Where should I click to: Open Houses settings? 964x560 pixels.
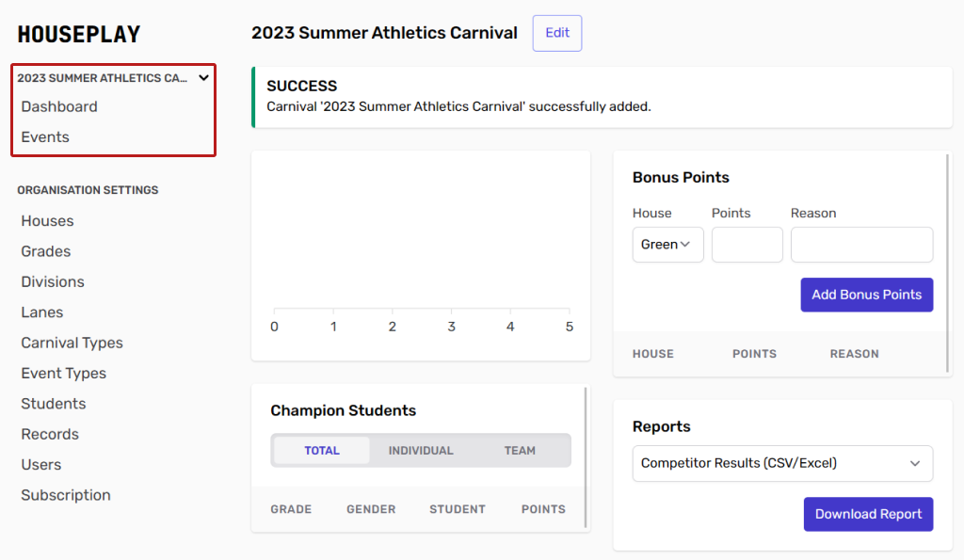(47, 221)
